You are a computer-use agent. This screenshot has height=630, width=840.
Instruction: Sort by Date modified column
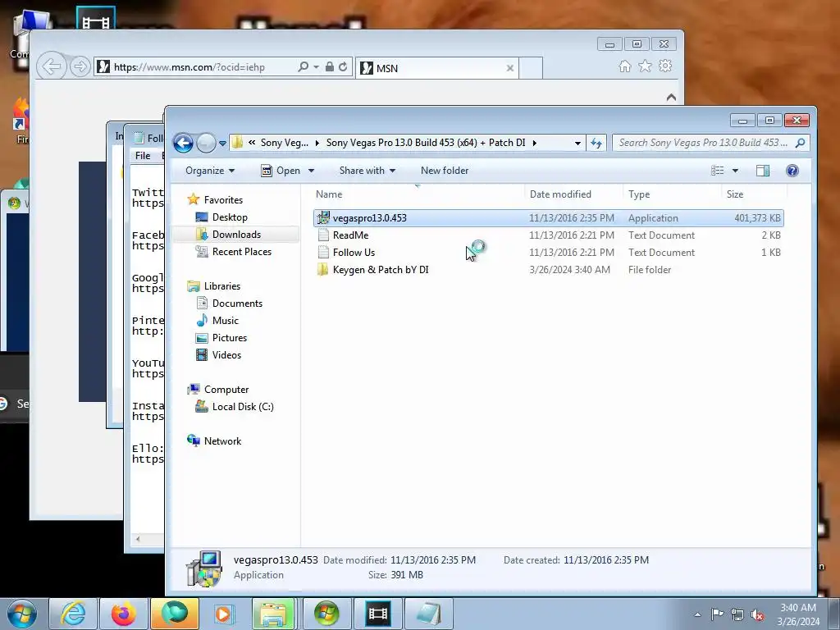pyautogui.click(x=573, y=194)
